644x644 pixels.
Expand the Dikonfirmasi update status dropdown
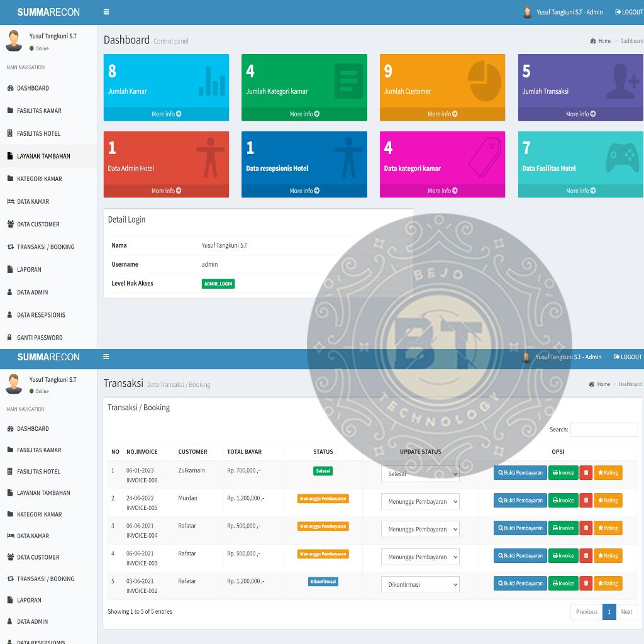point(420,585)
